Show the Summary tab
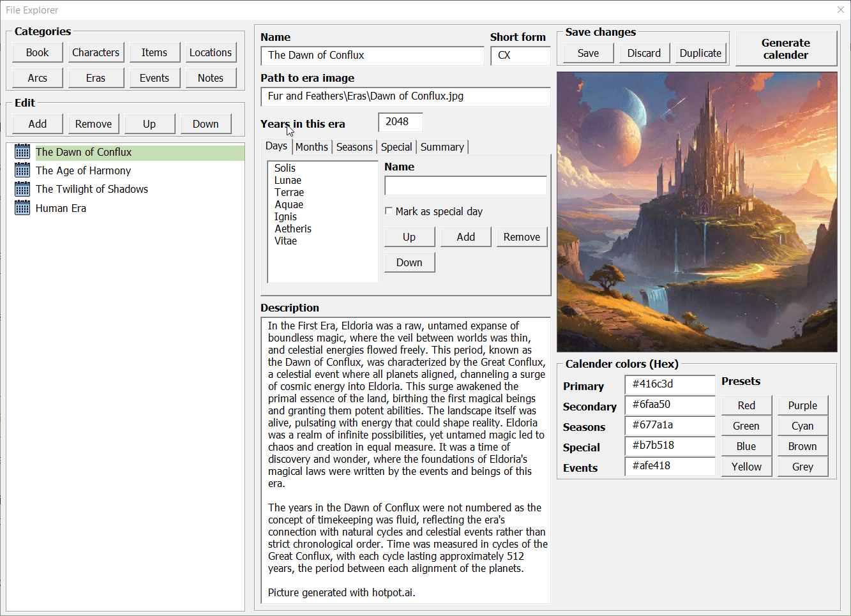Screen dimensions: 851x616 442,147
